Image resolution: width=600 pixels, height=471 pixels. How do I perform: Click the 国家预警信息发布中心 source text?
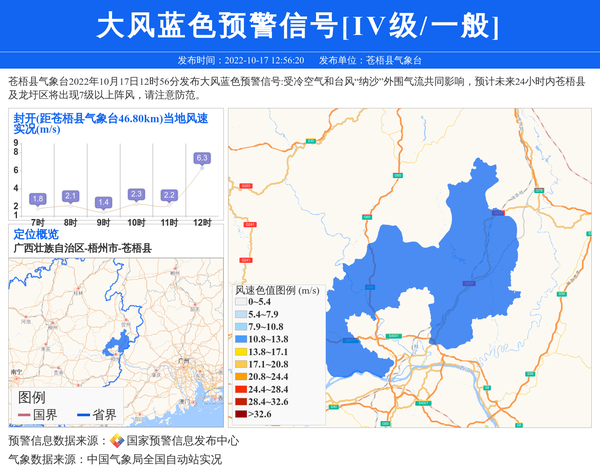click(x=182, y=441)
